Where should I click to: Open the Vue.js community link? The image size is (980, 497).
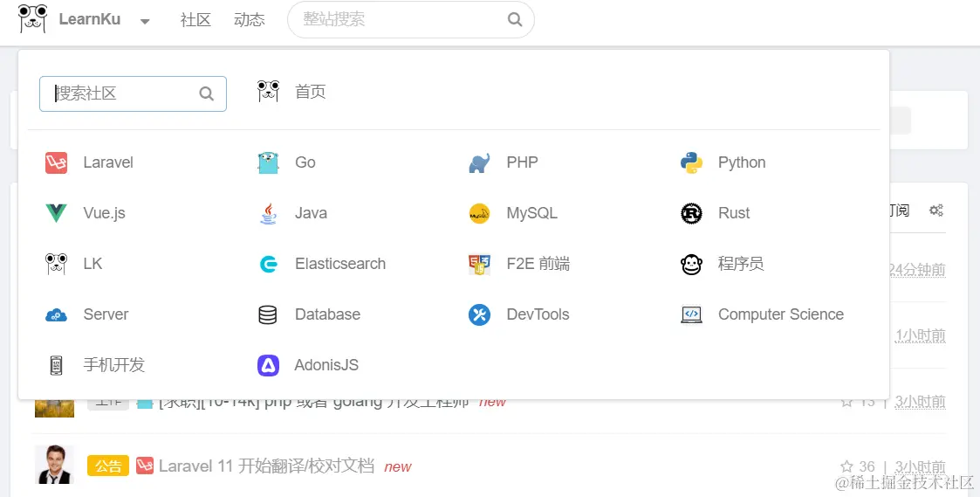point(105,213)
